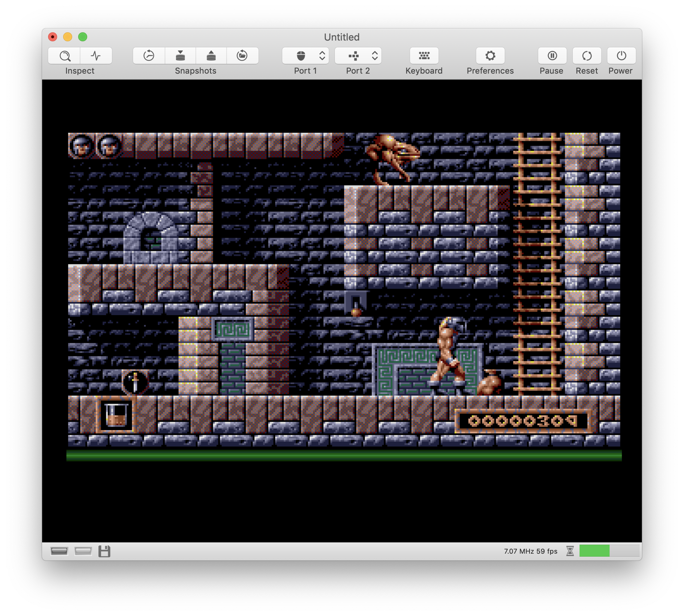This screenshot has width=684, height=616.
Task: Click the treasure sack near the ladder
Action: pos(489,382)
